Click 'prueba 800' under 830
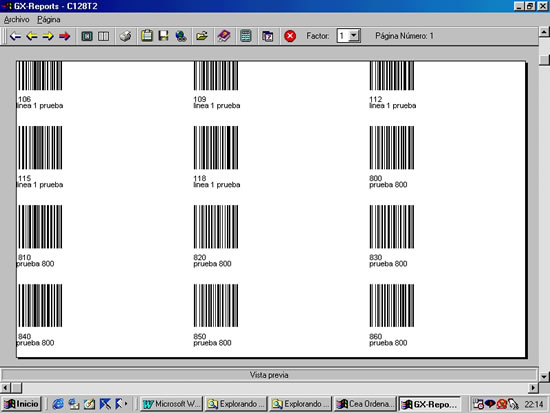Screen dimensions: 550x413 388,264
